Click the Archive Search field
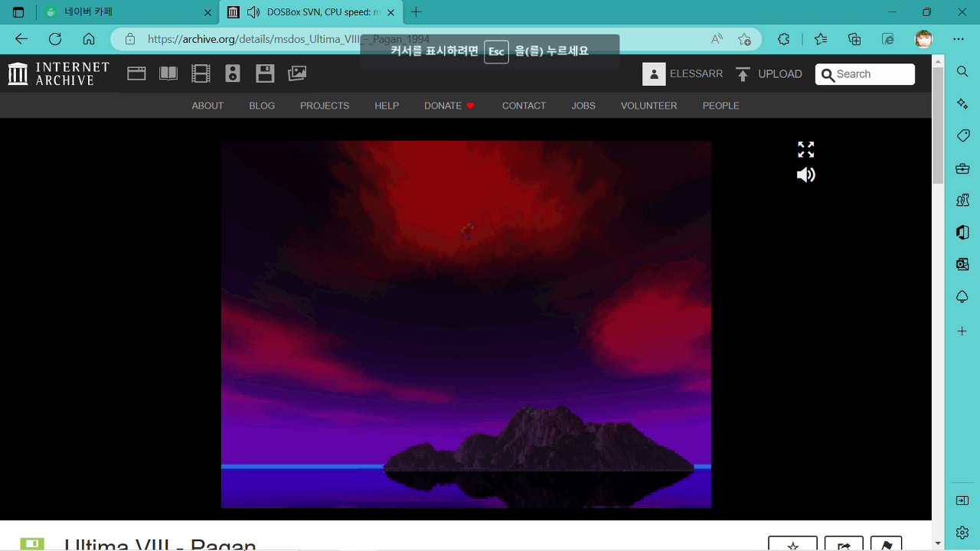Image resolution: width=980 pixels, height=551 pixels. pyautogui.click(x=865, y=74)
